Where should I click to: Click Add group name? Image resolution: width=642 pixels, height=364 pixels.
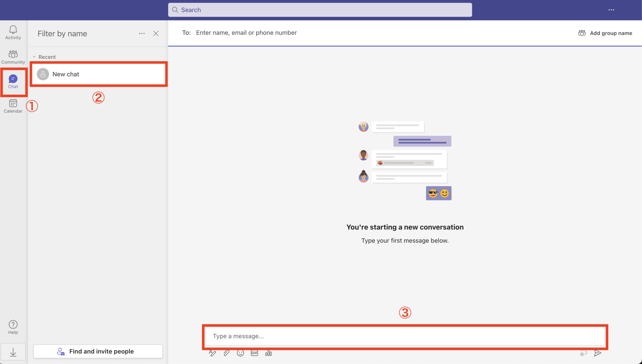click(x=605, y=33)
